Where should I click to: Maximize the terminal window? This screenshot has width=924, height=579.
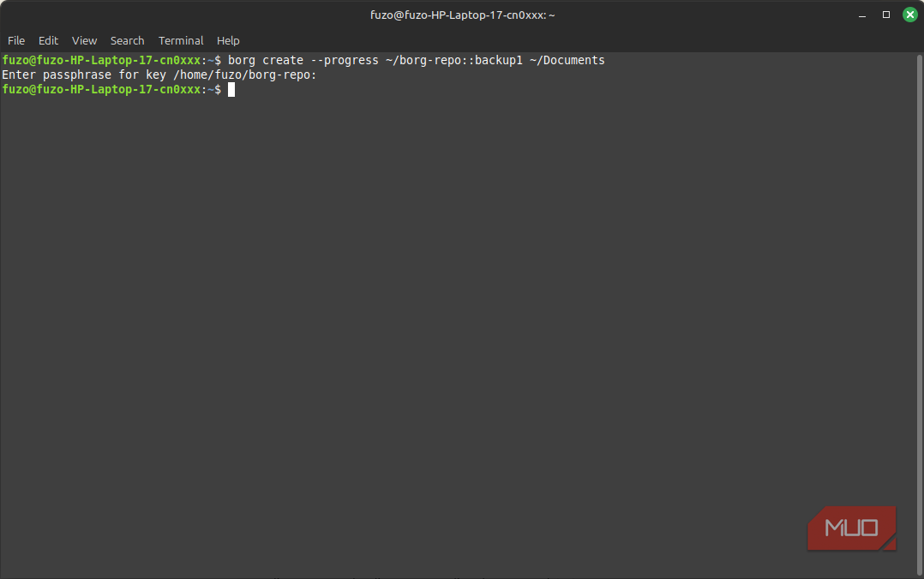coord(885,15)
